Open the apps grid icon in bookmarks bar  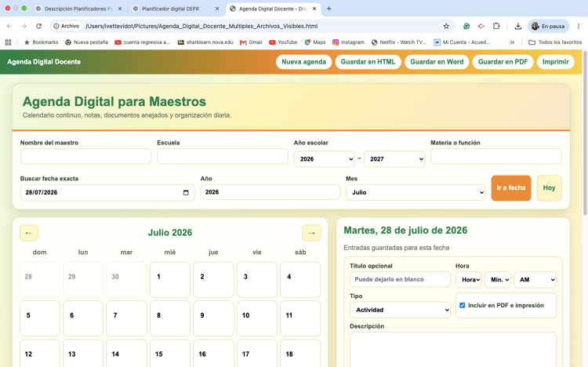pos(9,42)
